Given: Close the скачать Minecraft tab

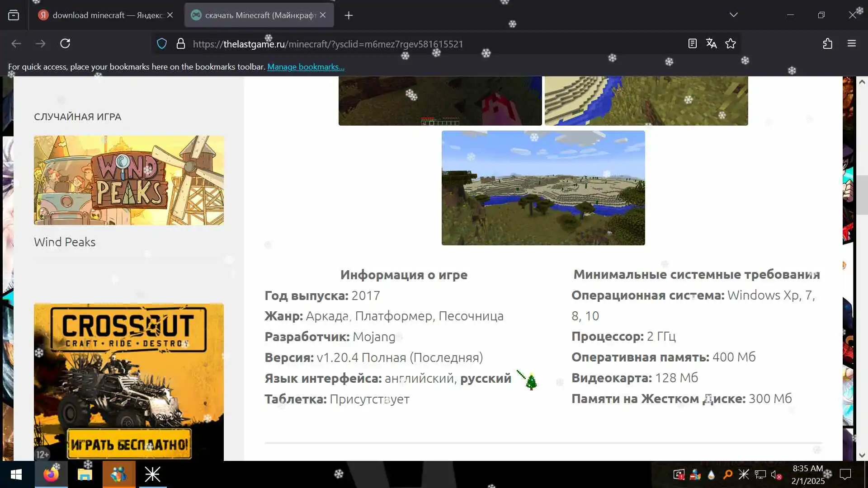Looking at the screenshot, I should pyautogui.click(x=323, y=15).
